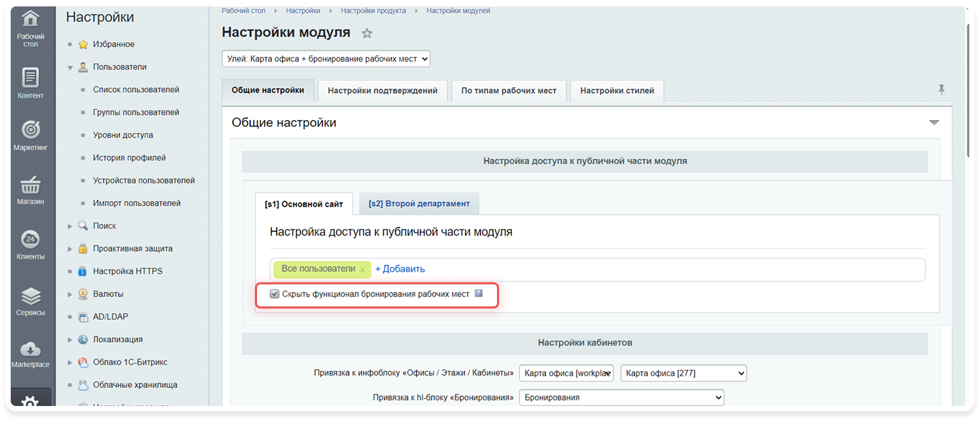
Task: Click the pin icon at the tabs' right
Action: point(941,89)
